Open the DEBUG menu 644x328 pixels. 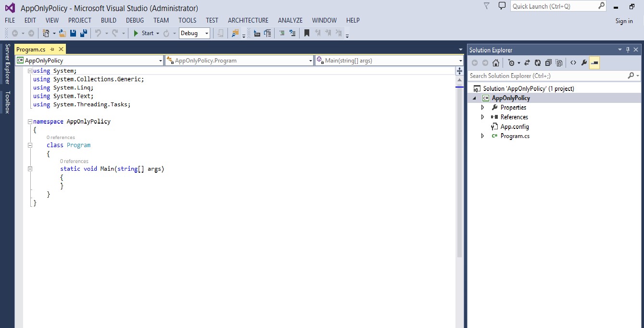click(135, 20)
